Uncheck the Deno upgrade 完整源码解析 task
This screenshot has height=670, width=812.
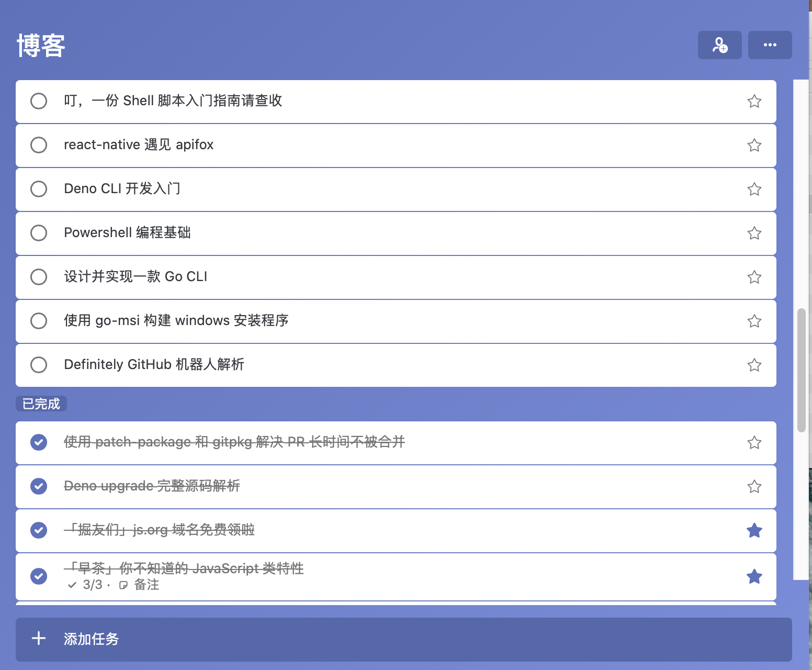(x=39, y=486)
